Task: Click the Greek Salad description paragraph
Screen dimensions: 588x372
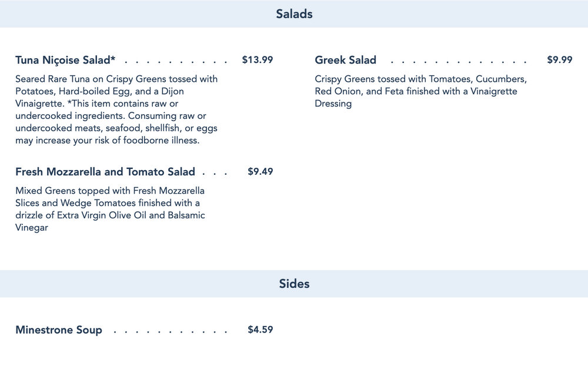Action: point(420,91)
